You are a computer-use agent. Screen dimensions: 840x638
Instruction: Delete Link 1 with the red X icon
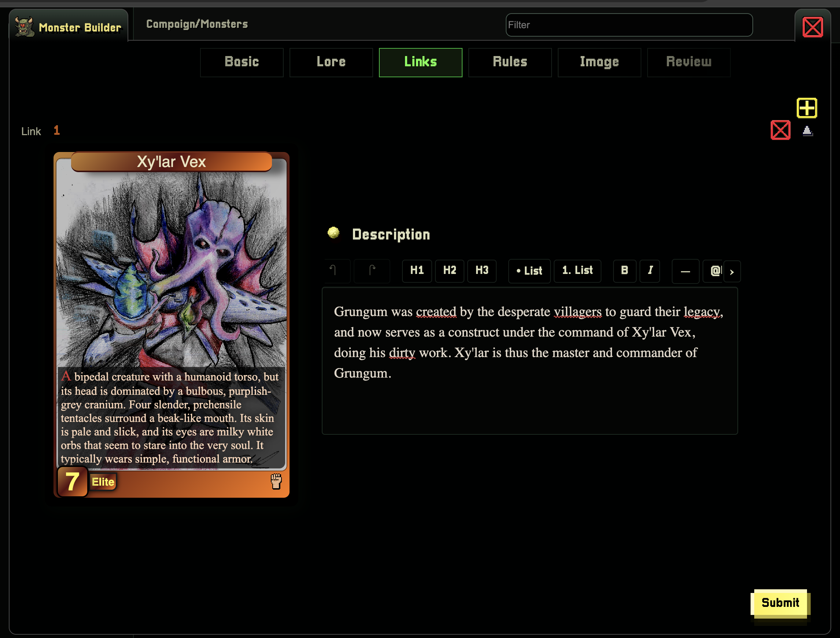click(x=780, y=130)
